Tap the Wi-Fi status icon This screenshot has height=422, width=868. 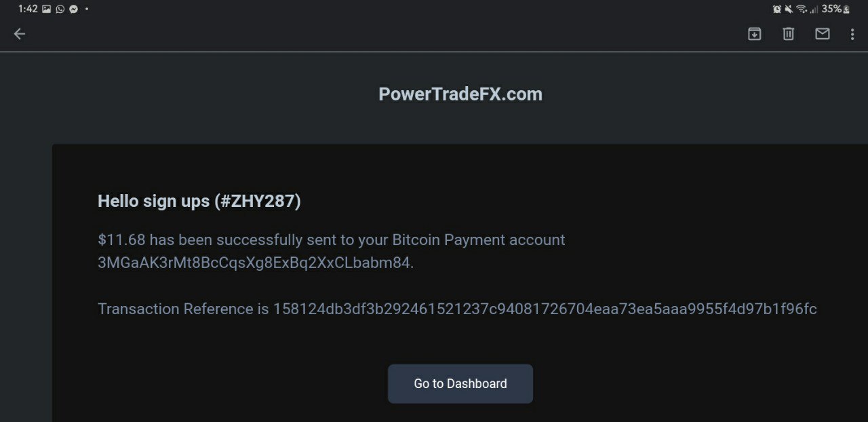(801, 9)
